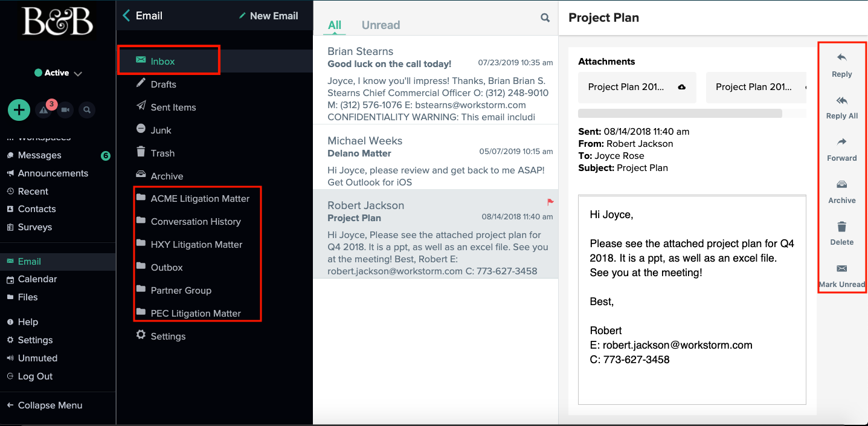Archive the open email via action bar

[841, 192]
